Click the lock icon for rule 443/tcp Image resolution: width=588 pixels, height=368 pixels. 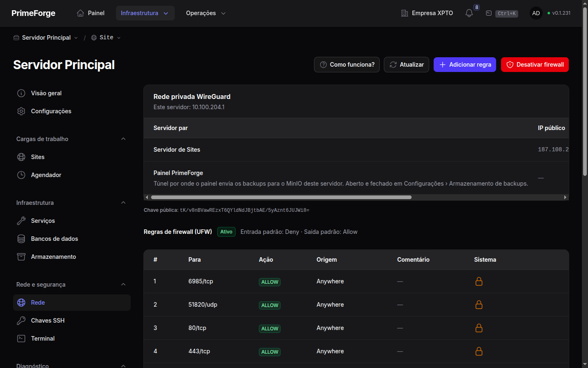479,351
